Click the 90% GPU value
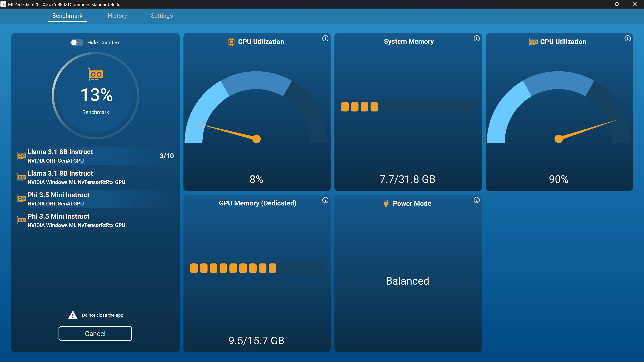 (558, 179)
